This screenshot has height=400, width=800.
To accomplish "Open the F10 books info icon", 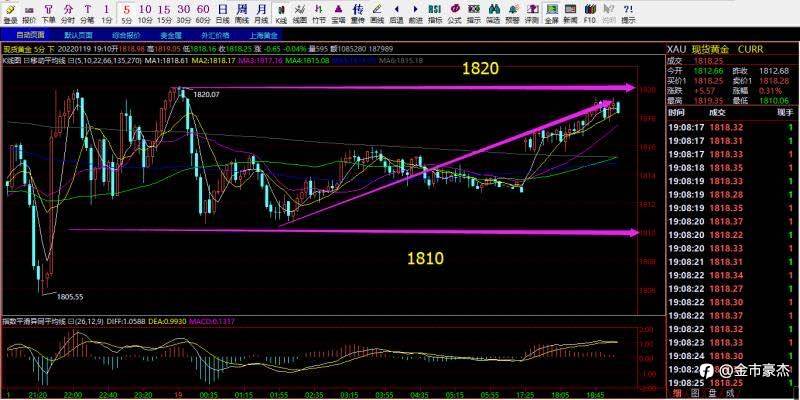I will (x=589, y=14).
